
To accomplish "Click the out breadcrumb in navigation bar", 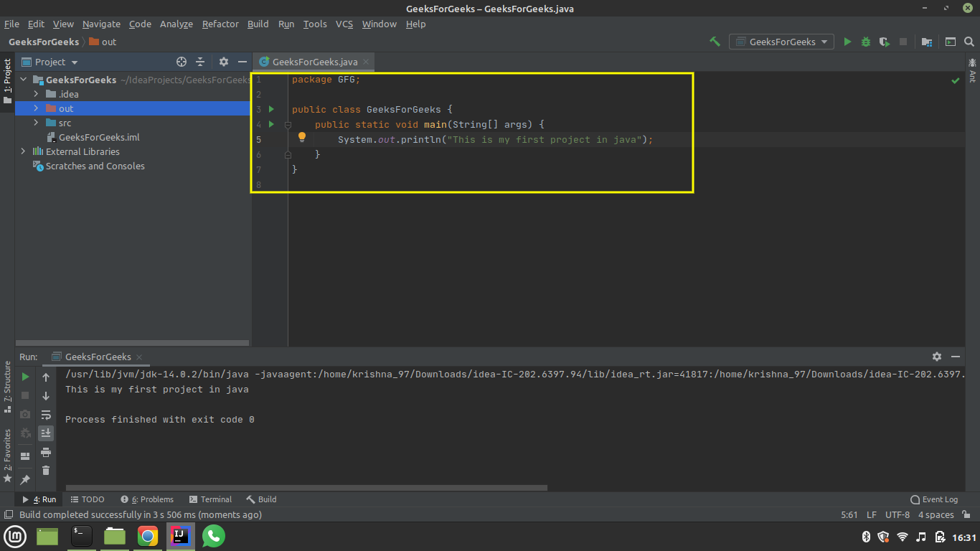I will (x=103, y=42).
